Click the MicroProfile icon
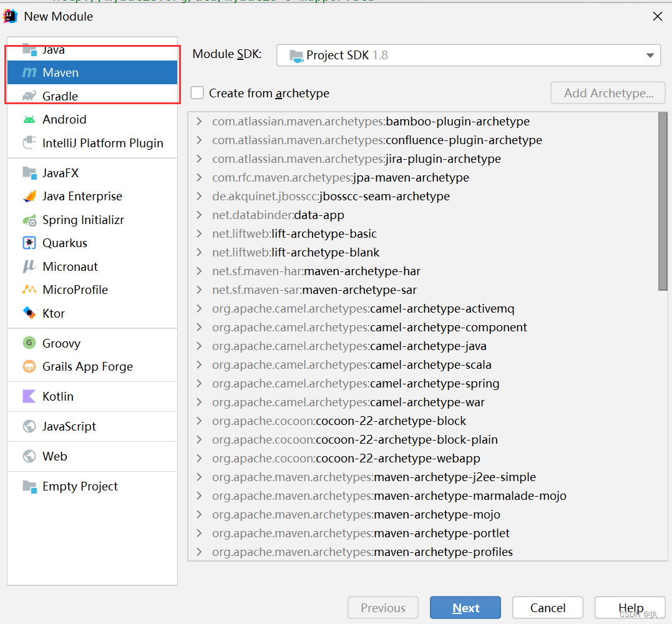 pos(29,290)
